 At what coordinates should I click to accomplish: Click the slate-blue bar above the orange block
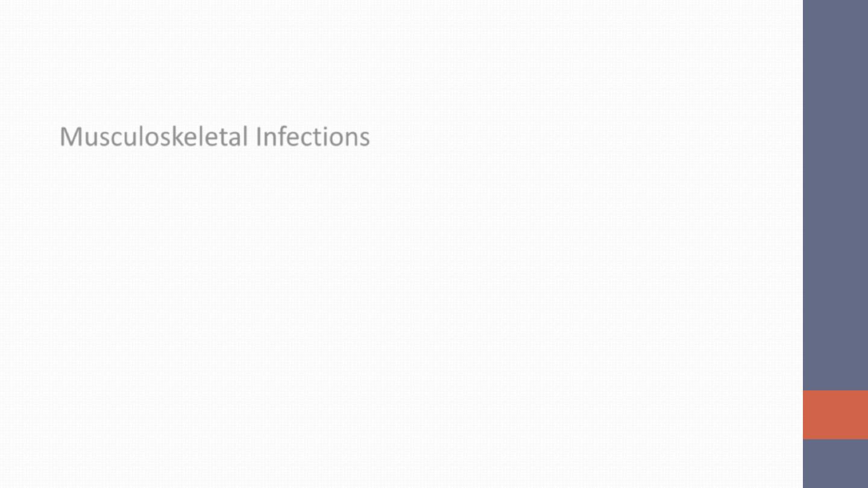coord(835,195)
